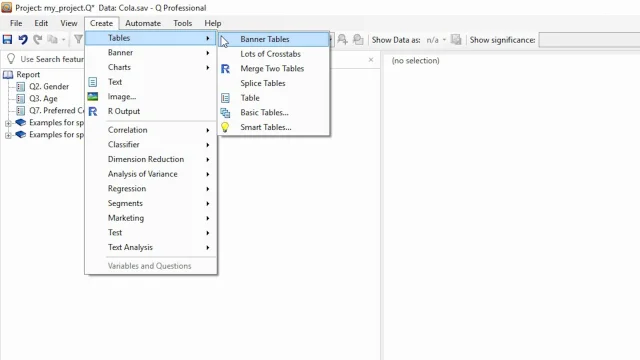Open the Dimension Reduction submenu
This screenshot has width=640, height=360.
coord(151,159)
